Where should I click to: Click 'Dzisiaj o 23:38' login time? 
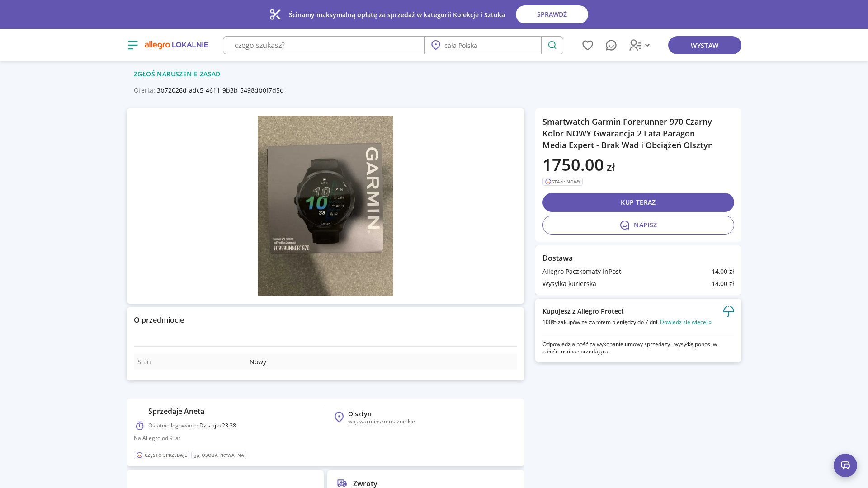[217, 426]
